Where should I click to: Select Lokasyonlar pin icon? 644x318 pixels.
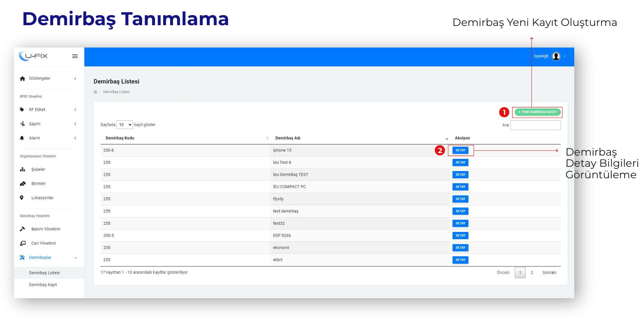click(x=22, y=198)
